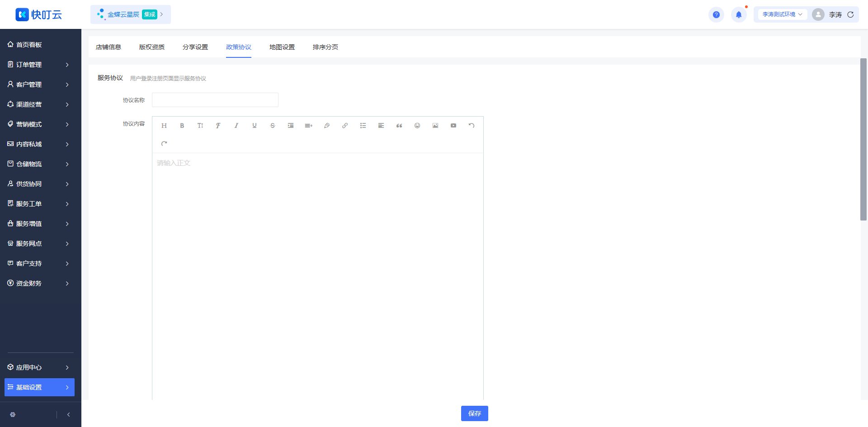Insert a hyperlink with link icon
Viewport: 868px width, 427px height.
pos(345,126)
